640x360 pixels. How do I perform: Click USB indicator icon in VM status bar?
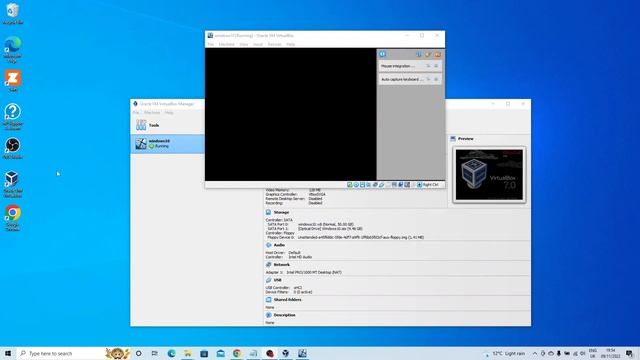coord(381,185)
